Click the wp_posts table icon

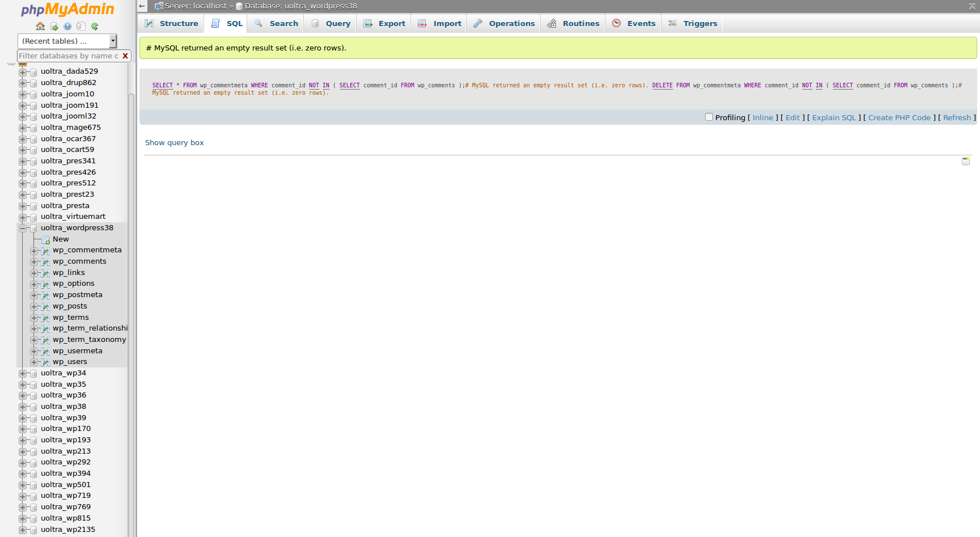[46, 307]
